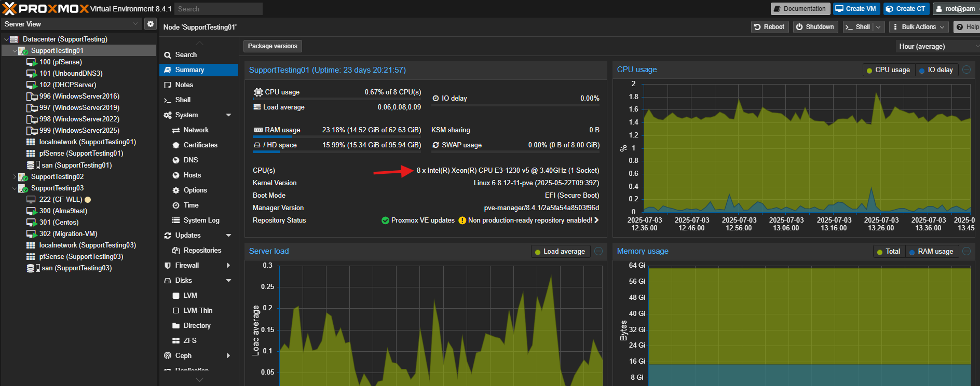Open the Notes menu item
The image size is (980, 386).
199,85
